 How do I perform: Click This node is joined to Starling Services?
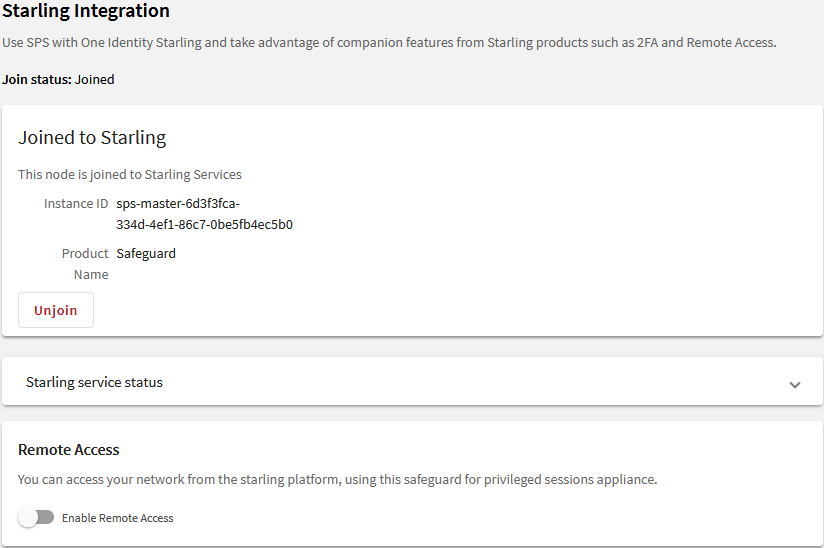pos(130,174)
